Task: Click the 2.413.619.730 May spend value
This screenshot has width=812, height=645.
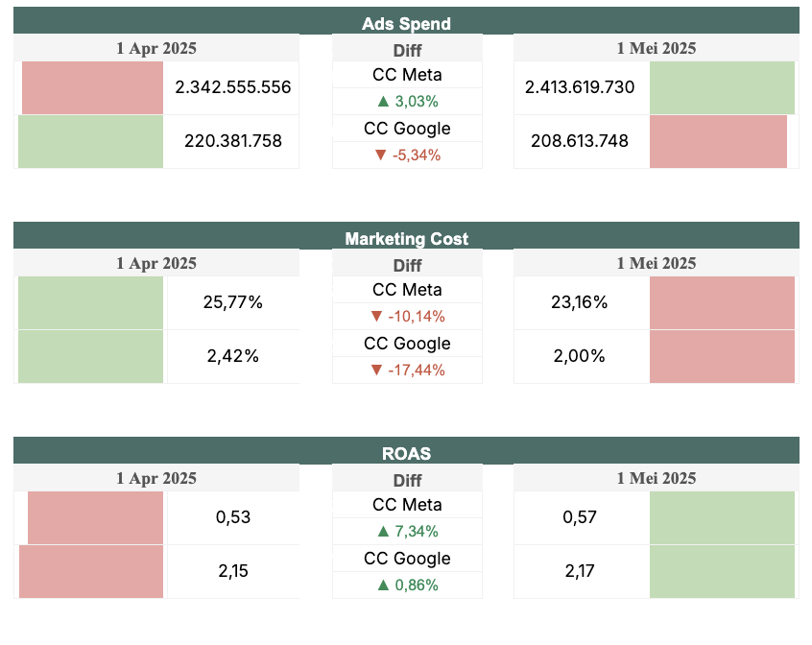Action: point(580,87)
